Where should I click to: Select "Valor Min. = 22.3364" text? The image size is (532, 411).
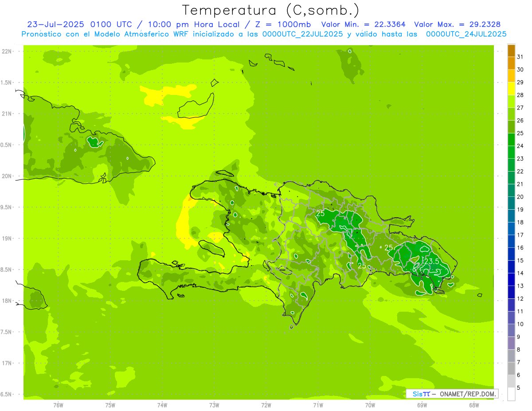(363, 24)
